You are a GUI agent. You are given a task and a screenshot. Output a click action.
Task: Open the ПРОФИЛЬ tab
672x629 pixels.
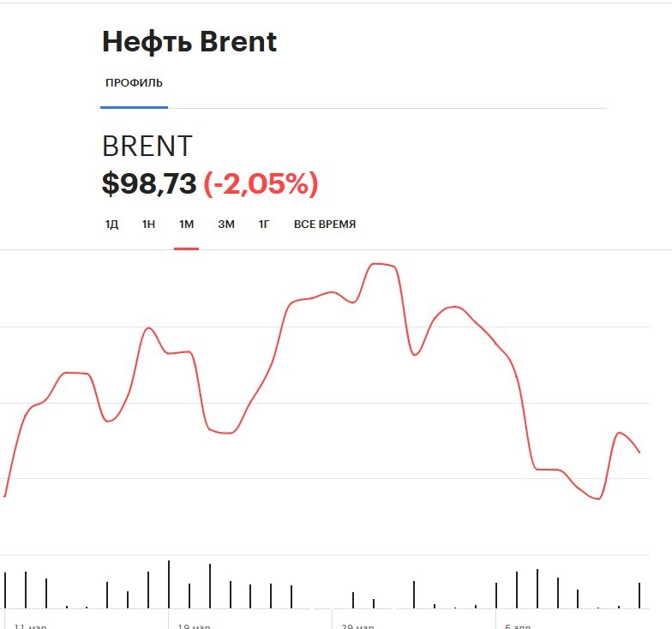pos(134,82)
